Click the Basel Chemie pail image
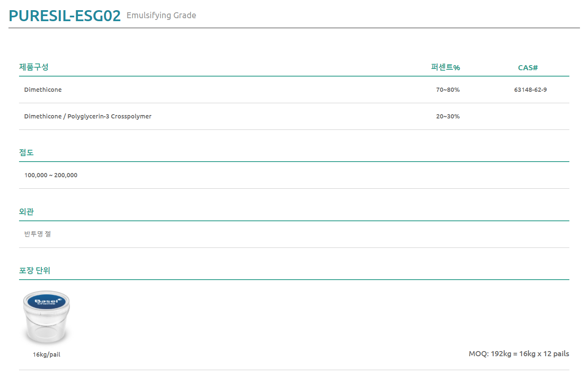 46,318
